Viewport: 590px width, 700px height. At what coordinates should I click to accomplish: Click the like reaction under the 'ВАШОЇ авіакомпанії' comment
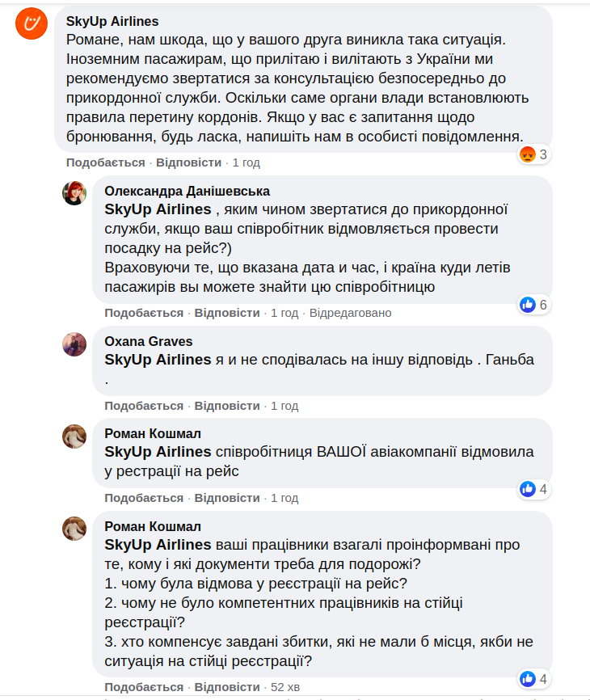tap(528, 489)
